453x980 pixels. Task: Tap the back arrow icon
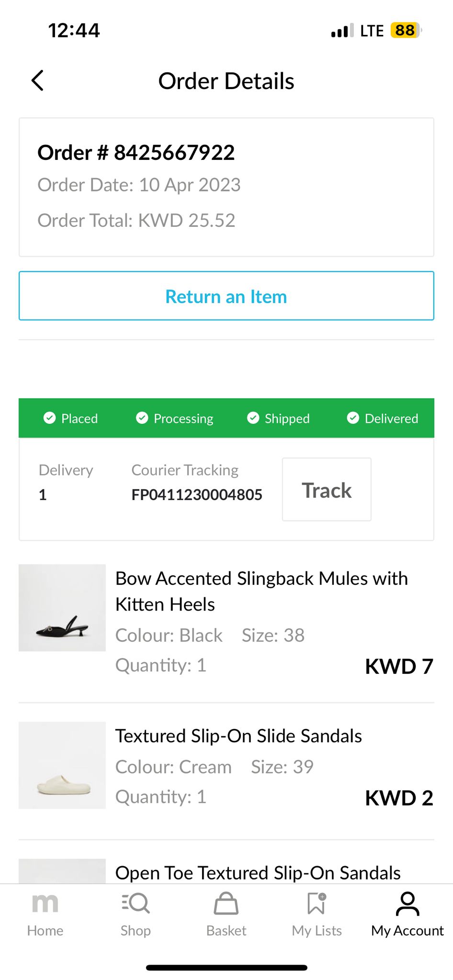click(x=38, y=80)
